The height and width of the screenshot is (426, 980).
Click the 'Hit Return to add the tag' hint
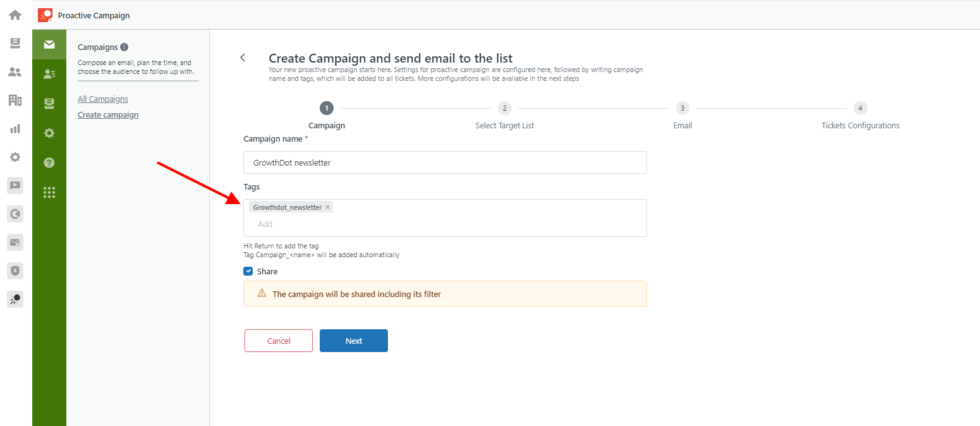[x=281, y=246]
